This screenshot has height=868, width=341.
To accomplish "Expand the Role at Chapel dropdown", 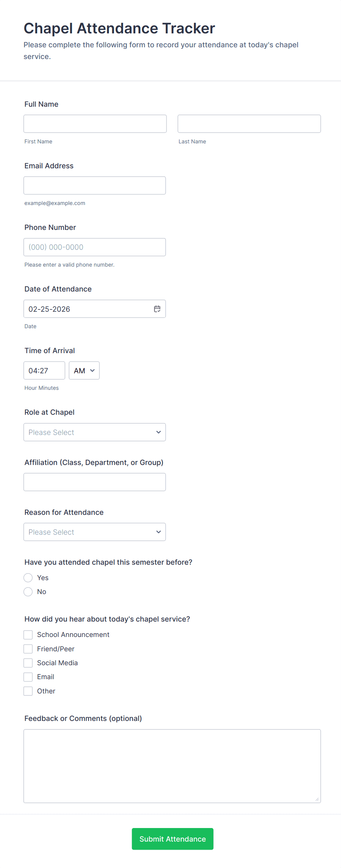I will [x=95, y=432].
